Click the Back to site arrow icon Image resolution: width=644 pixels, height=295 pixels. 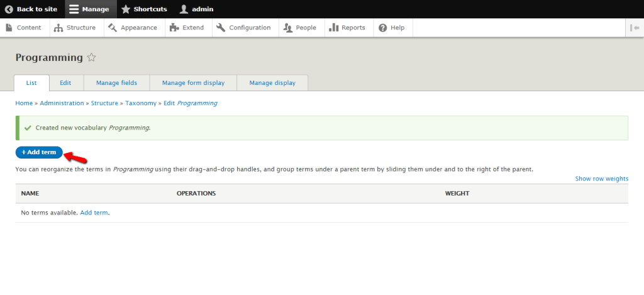tap(9, 9)
